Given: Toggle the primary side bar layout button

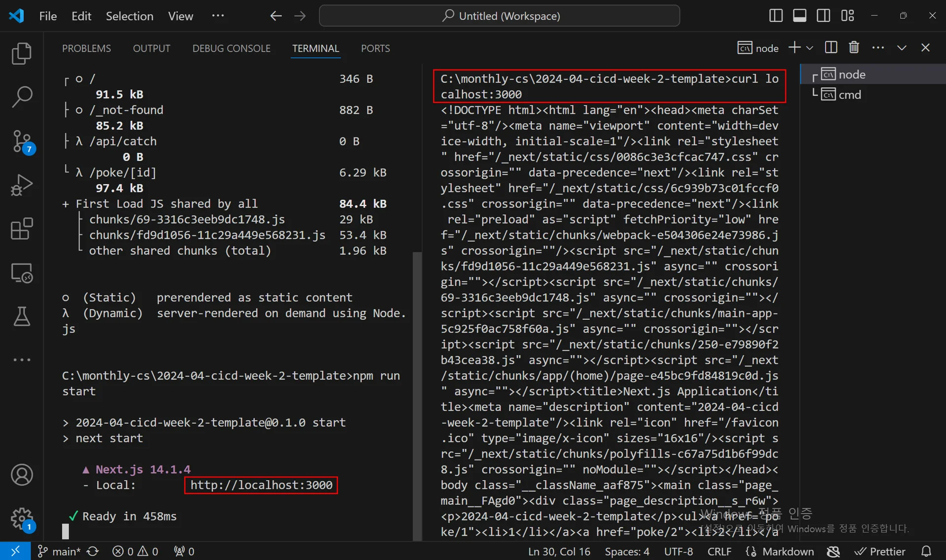Looking at the screenshot, I should pyautogui.click(x=776, y=16).
